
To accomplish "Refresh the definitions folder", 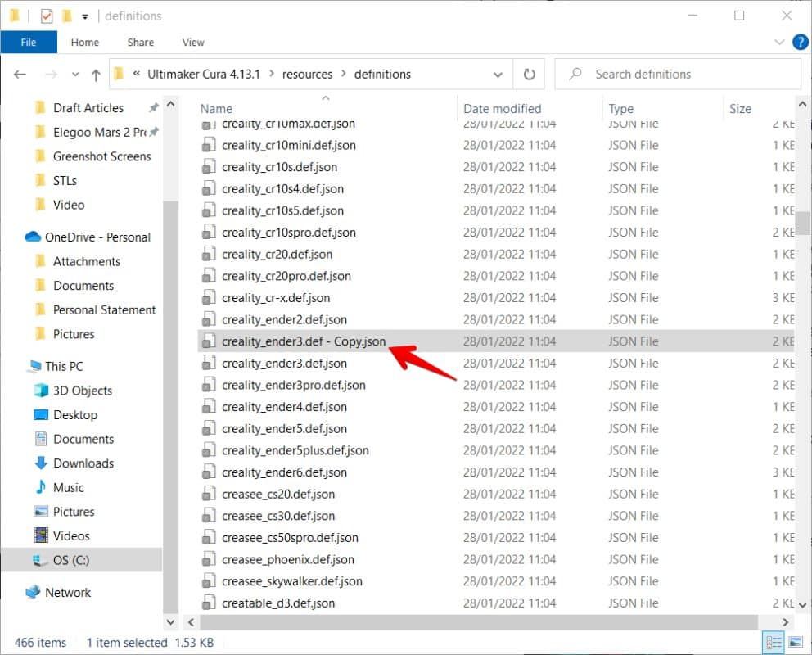I will (x=529, y=75).
